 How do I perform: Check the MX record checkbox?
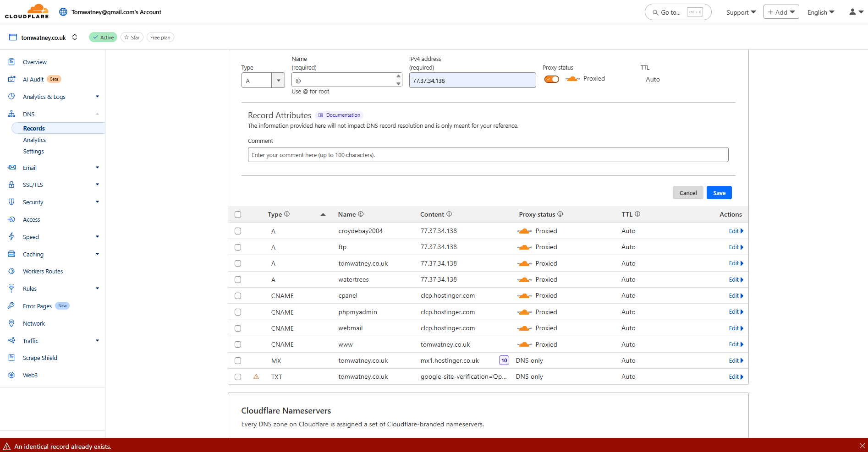pyautogui.click(x=238, y=361)
